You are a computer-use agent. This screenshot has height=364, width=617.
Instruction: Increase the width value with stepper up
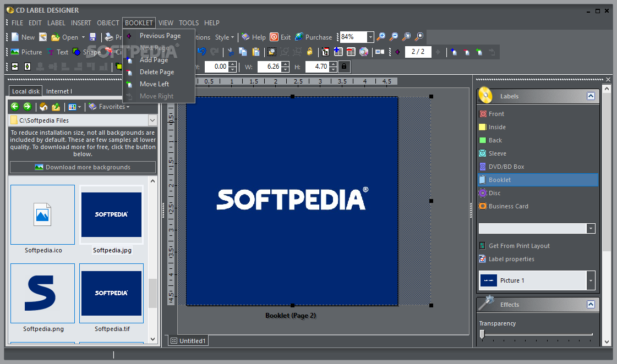click(285, 64)
